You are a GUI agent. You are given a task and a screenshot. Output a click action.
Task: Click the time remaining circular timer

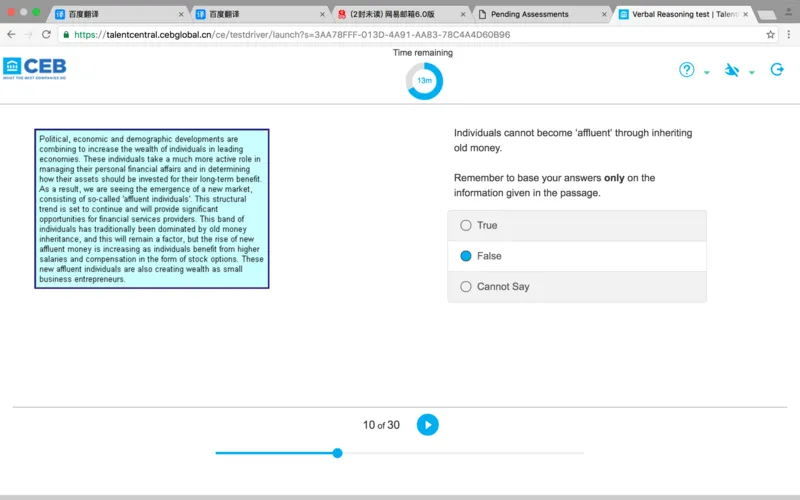pos(424,80)
